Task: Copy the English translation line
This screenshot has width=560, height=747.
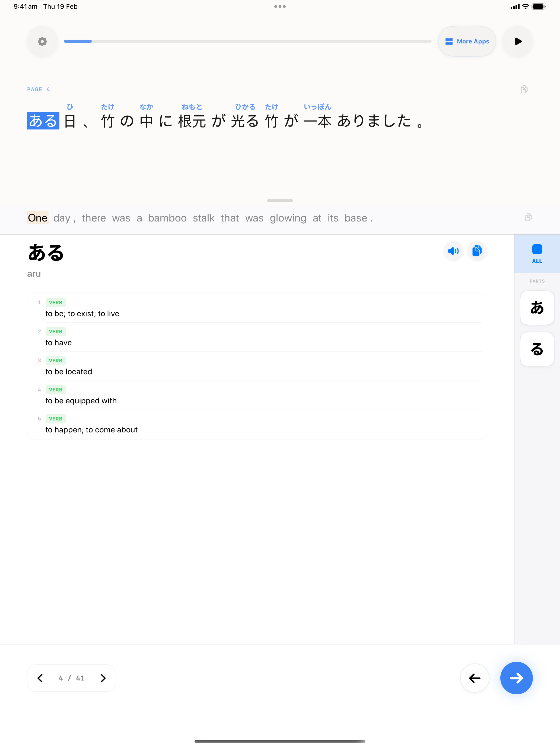Action: click(528, 217)
